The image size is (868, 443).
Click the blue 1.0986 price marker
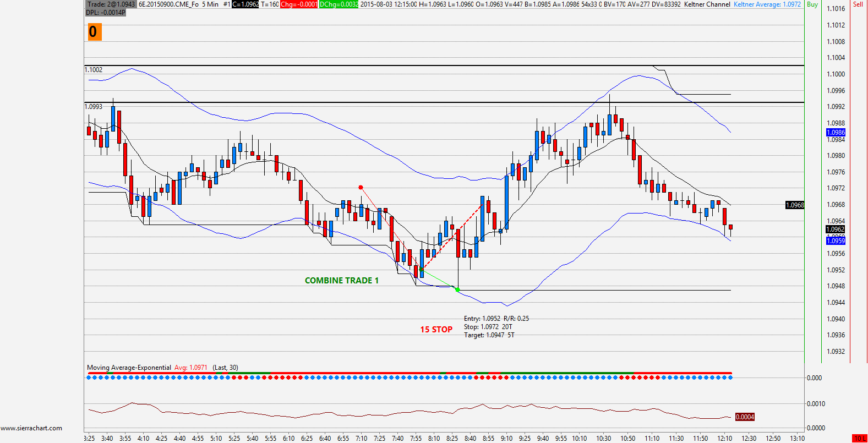coord(836,133)
